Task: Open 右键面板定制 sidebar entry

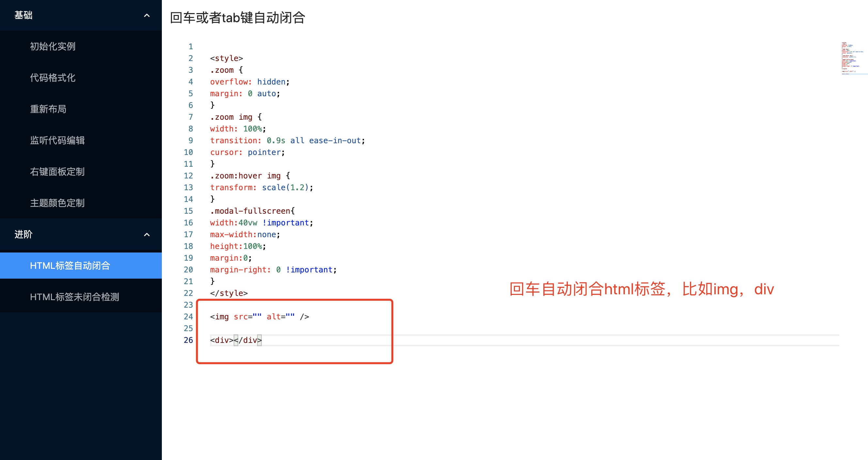Action: 57,172
